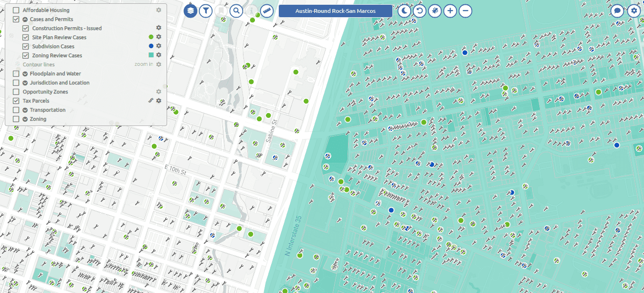
Task: Open Opportunity Zones settings gear
Action: click(x=158, y=92)
